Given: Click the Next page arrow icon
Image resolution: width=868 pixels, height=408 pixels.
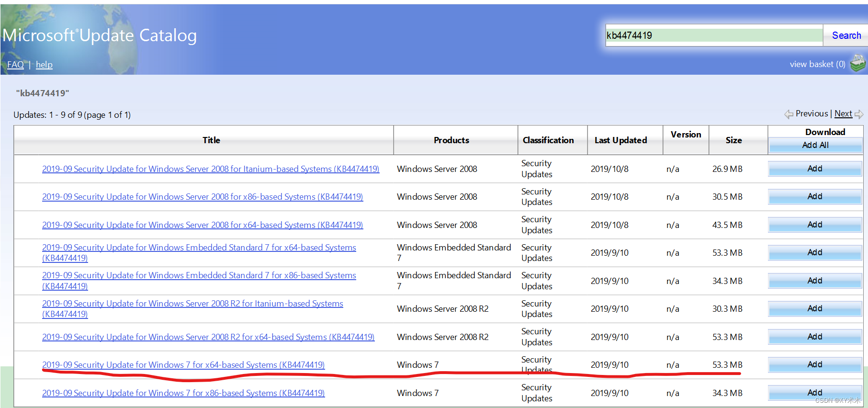Looking at the screenshot, I should (859, 114).
